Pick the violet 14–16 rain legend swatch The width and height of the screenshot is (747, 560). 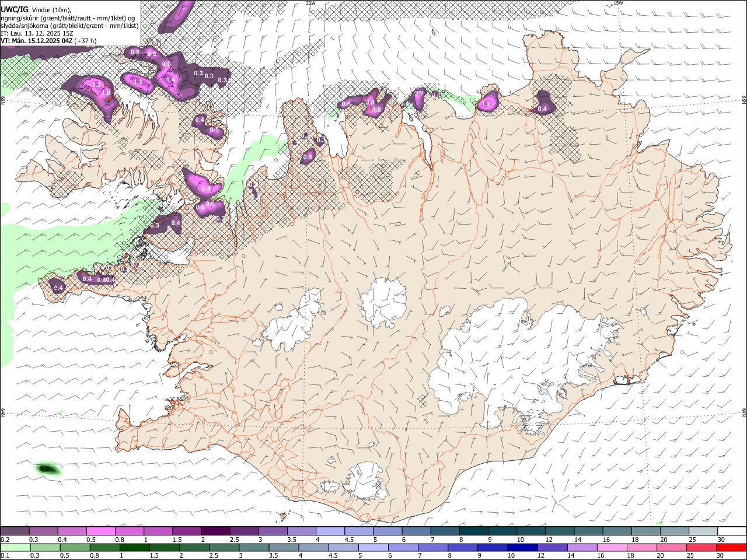[x=582, y=547]
